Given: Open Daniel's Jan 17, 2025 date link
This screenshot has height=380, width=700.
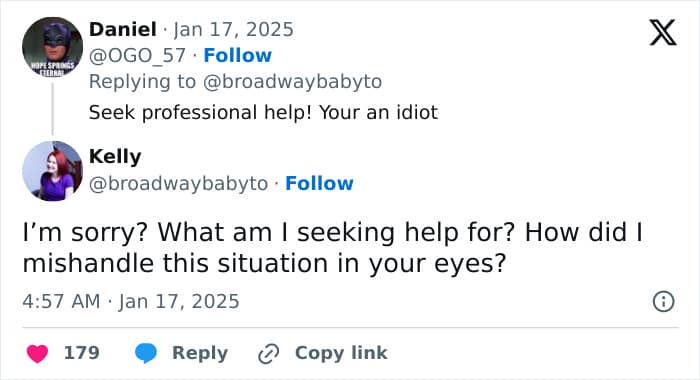Looking at the screenshot, I should (x=233, y=29).
